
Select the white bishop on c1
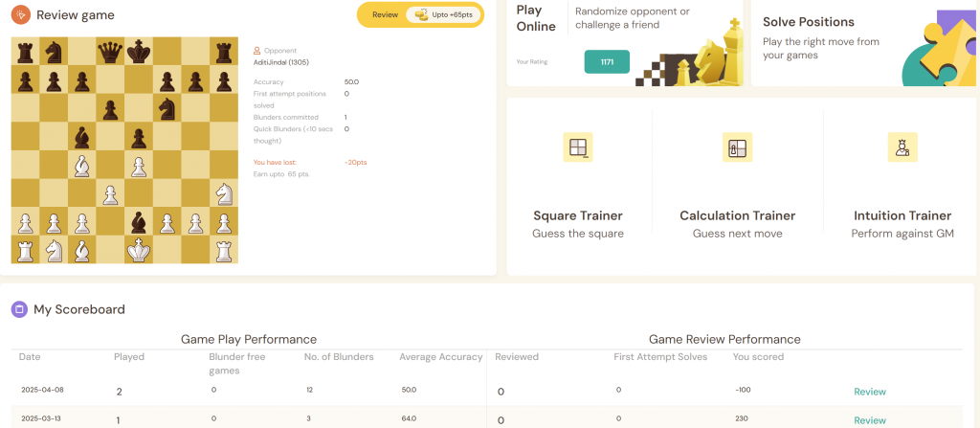[81, 250]
